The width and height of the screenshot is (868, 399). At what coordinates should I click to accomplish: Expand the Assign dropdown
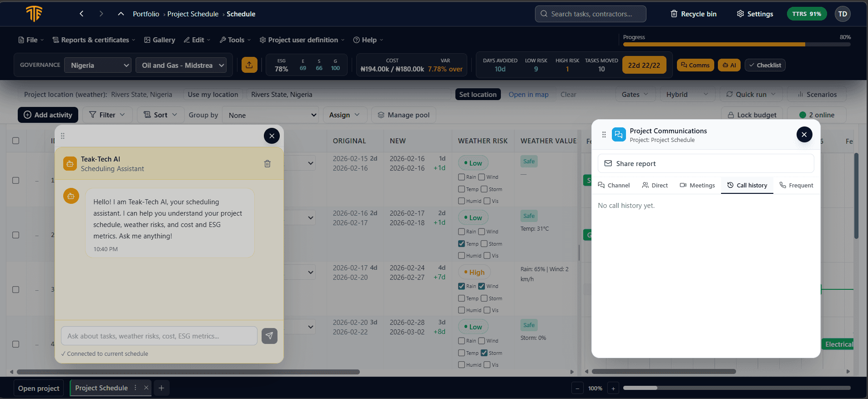point(344,115)
